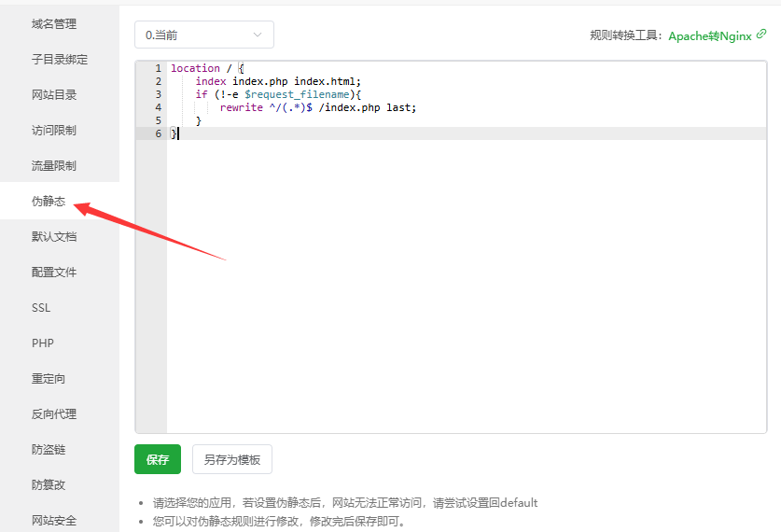
Task: Open the 子目录绑定 section
Action: click(x=60, y=60)
